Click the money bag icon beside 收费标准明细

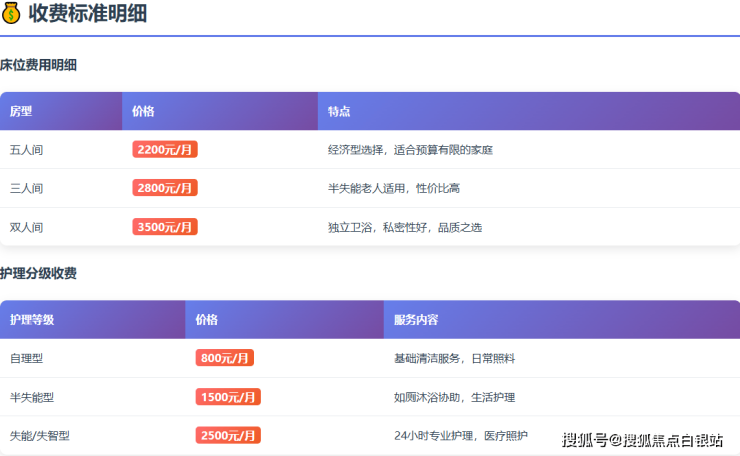(11, 13)
